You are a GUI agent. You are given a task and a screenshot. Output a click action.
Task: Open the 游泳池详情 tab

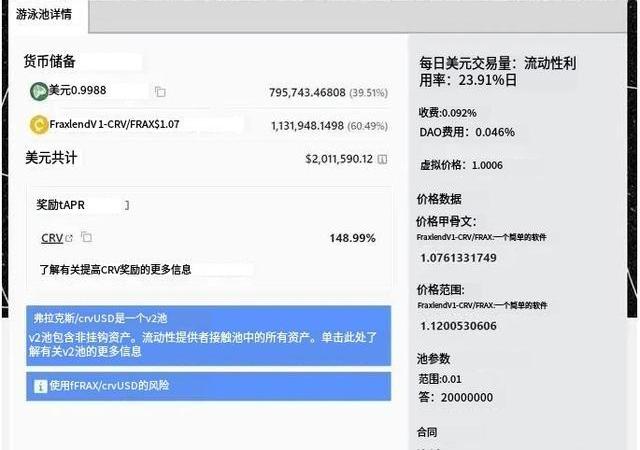tap(44, 14)
